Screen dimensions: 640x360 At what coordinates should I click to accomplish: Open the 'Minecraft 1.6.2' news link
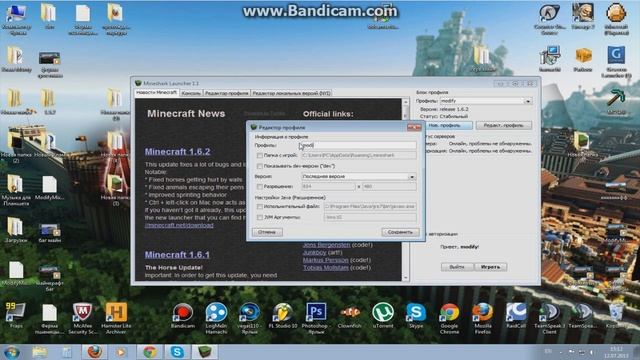(x=178, y=151)
